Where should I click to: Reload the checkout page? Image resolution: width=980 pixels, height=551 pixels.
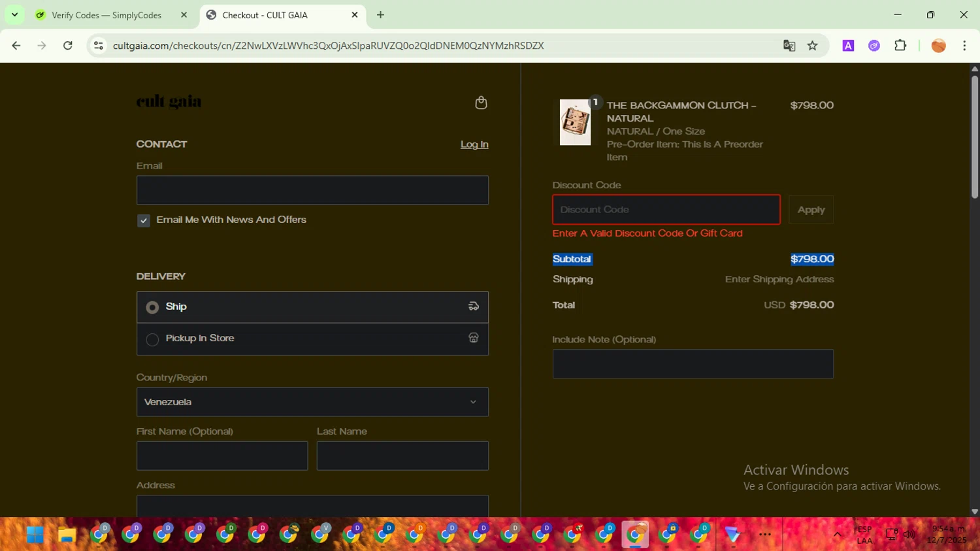coord(68,46)
